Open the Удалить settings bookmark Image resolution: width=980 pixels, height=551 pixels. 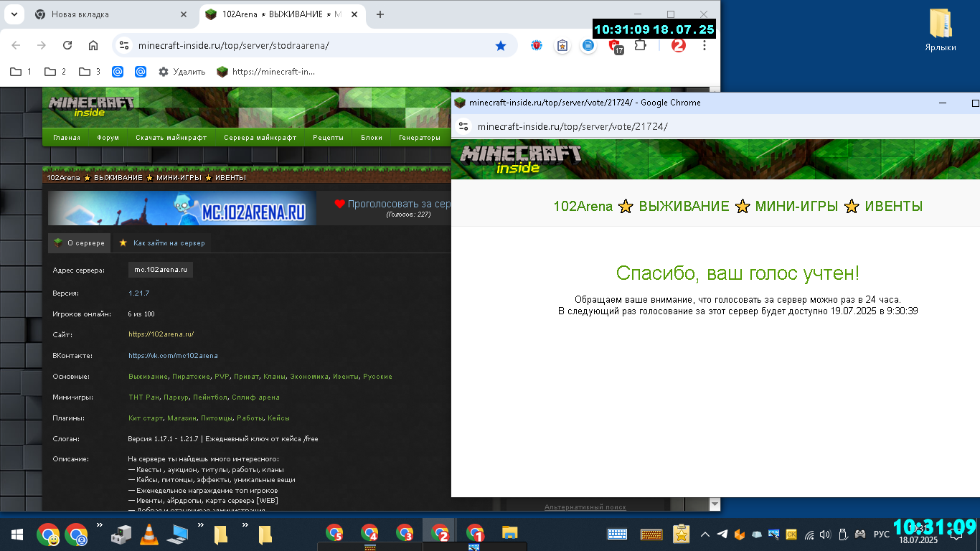coord(182,72)
